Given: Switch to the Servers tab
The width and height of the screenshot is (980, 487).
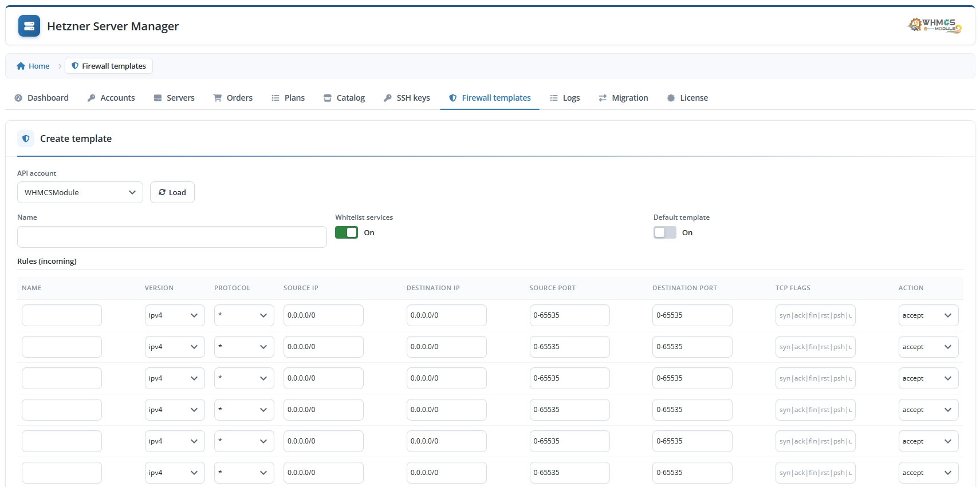Looking at the screenshot, I should 174,98.
